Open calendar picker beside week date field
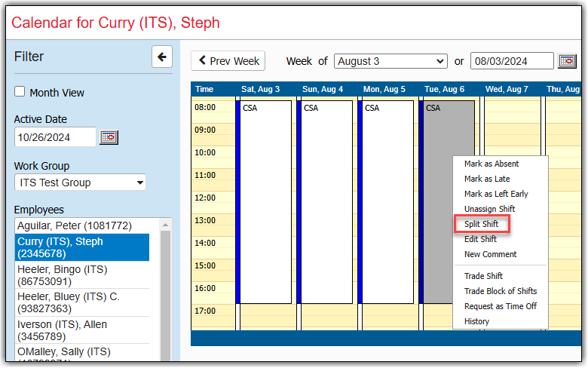 pos(566,61)
